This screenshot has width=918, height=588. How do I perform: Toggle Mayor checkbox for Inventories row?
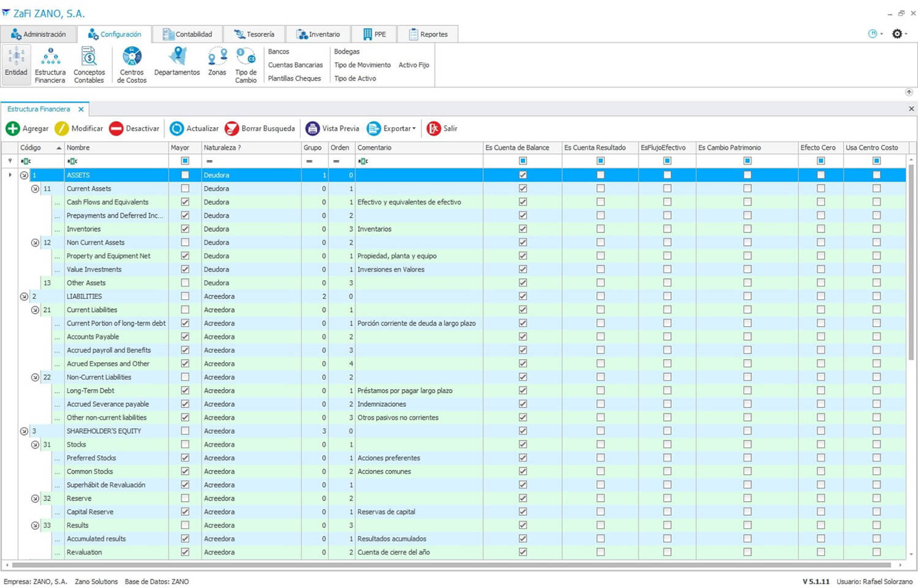point(185,229)
